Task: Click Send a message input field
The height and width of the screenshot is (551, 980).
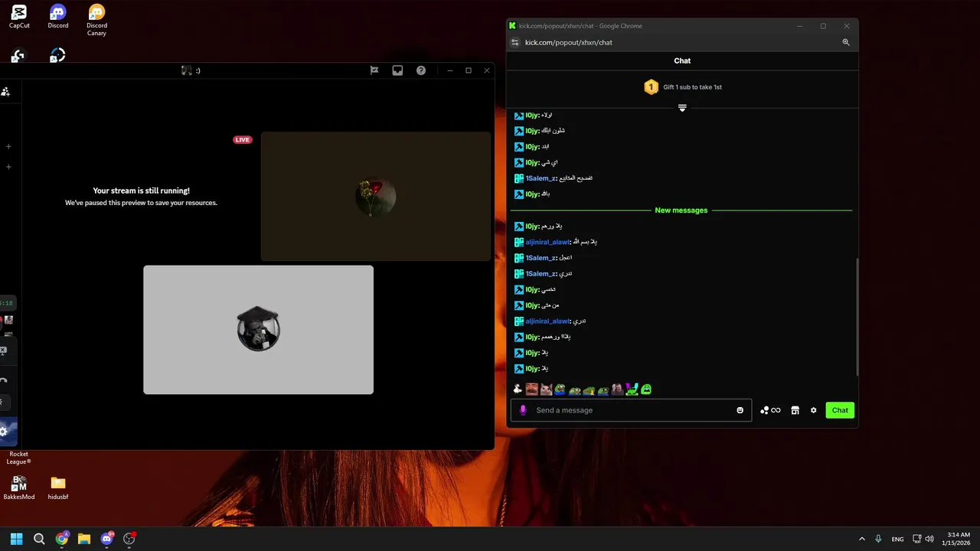Action: pyautogui.click(x=631, y=410)
